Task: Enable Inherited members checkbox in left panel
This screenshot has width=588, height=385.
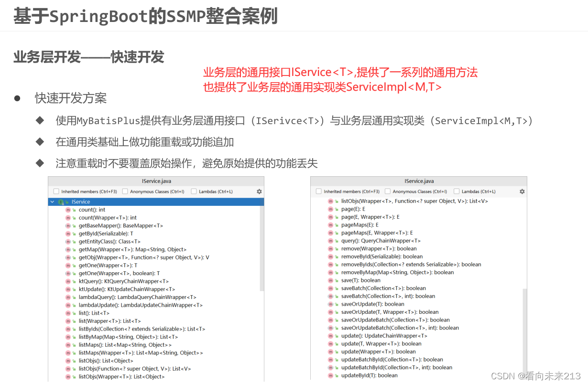Action: click(x=55, y=191)
